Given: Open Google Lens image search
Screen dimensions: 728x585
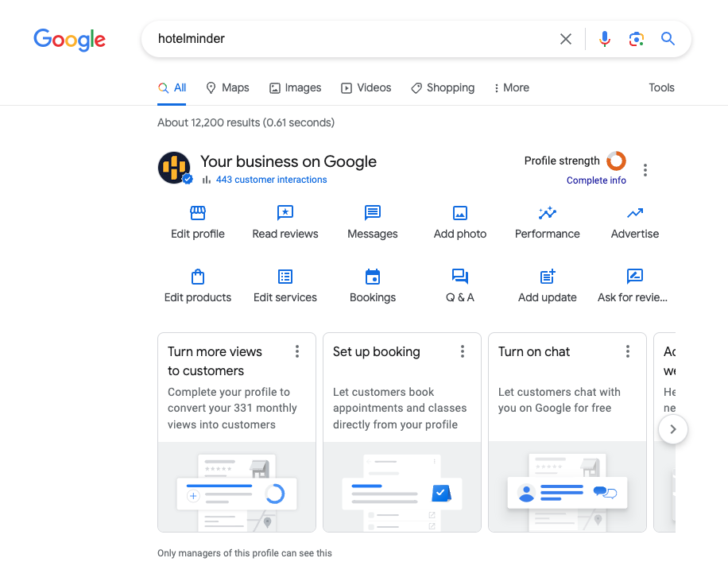Looking at the screenshot, I should point(636,39).
